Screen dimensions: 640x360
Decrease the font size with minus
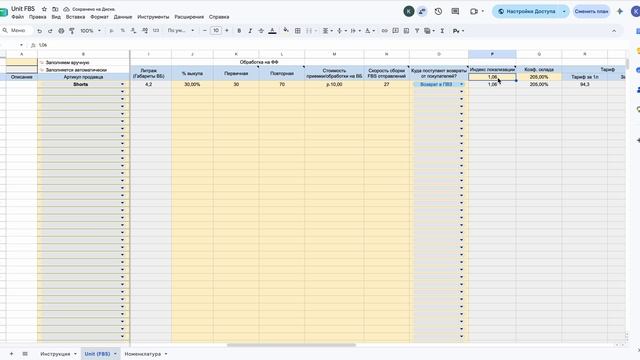point(205,31)
